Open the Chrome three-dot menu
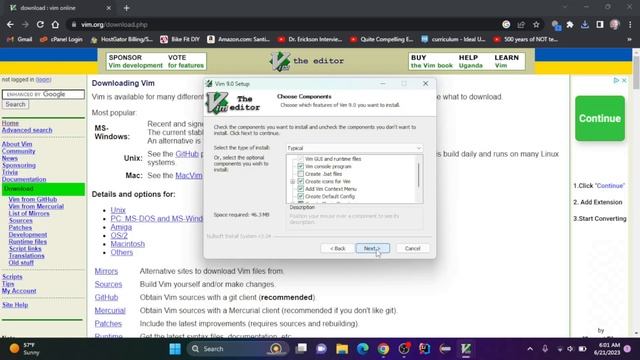640x360 pixels. click(630, 24)
